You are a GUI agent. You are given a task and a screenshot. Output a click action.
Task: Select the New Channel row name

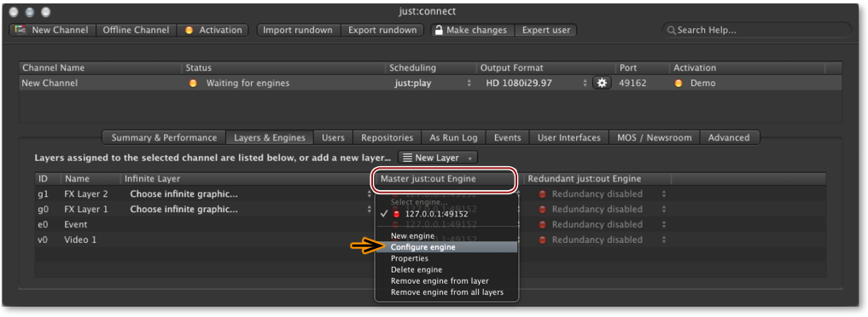[50, 84]
